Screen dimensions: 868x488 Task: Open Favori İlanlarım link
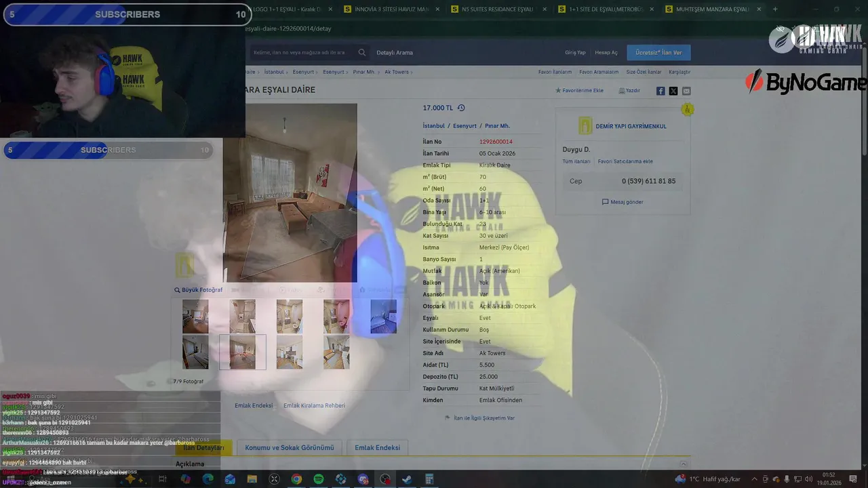pyautogui.click(x=555, y=72)
